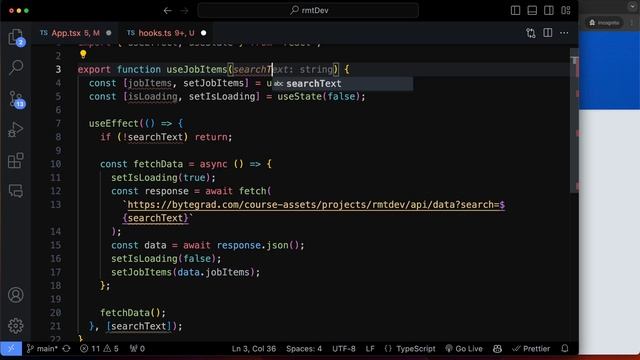Click the rmtDev command center search box
640x360 pixels.
click(x=308, y=11)
